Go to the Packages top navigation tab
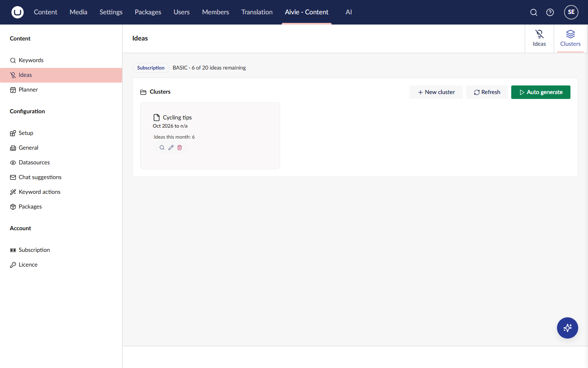Image resolution: width=588 pixels, height=368 pixels. point(148,12)
